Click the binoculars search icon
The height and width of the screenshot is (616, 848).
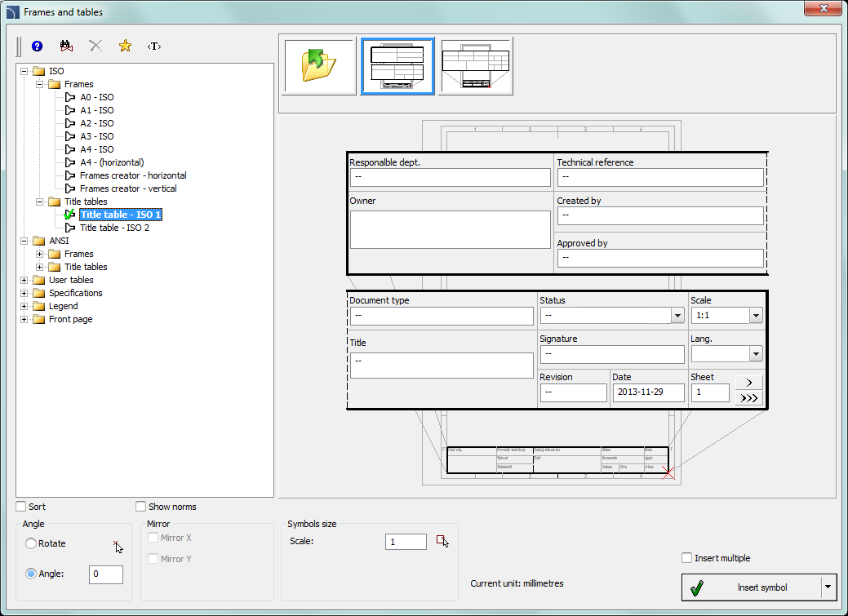click(x=67, y=47)
